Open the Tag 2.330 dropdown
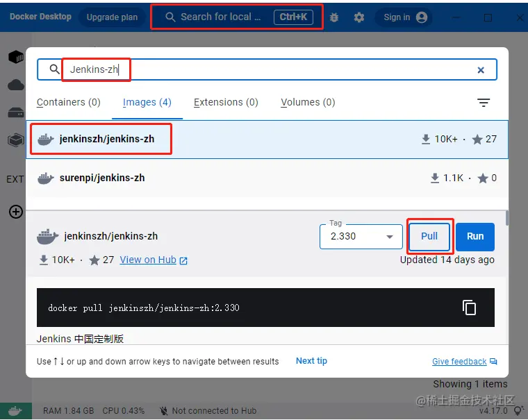 pyautogui.click(x=361, y=237)
